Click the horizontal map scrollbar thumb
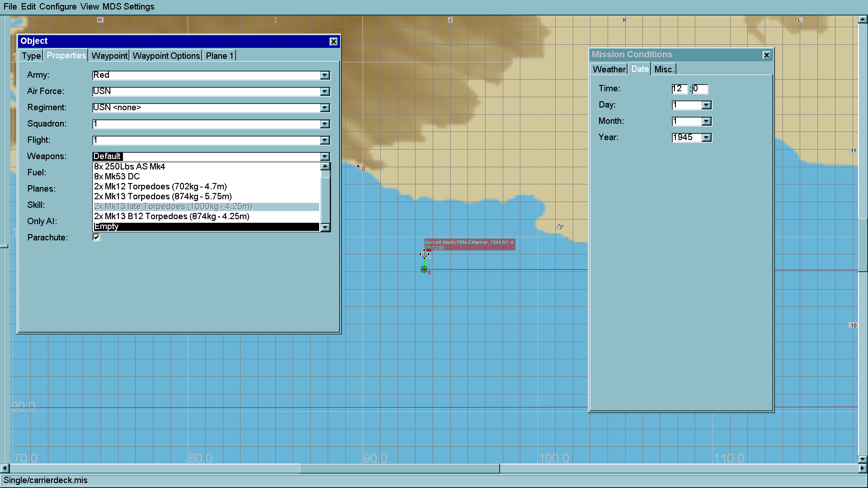This screenshot has width=868, height=488. [x=399, y=469]
